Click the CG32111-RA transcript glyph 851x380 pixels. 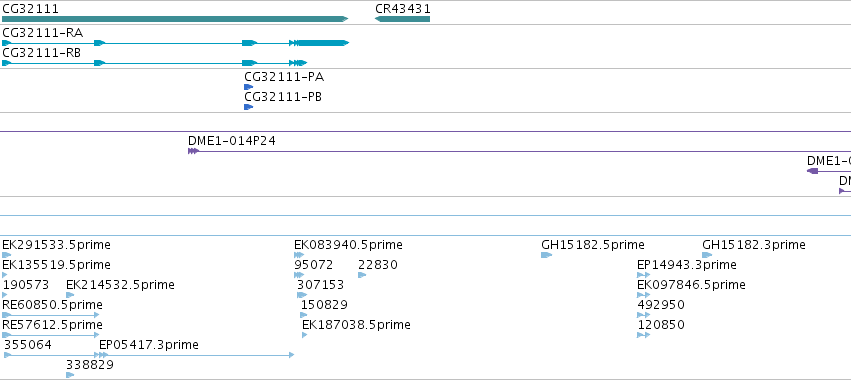click(175, 43)
